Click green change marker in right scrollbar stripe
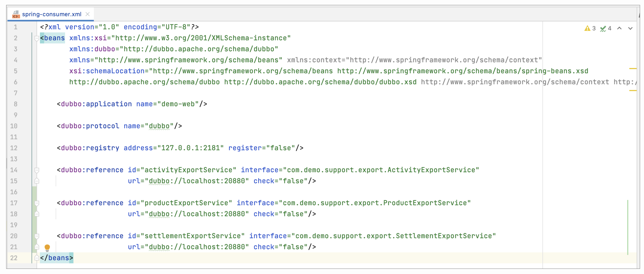This screenshot has height=274, width=644. point(627,227)
